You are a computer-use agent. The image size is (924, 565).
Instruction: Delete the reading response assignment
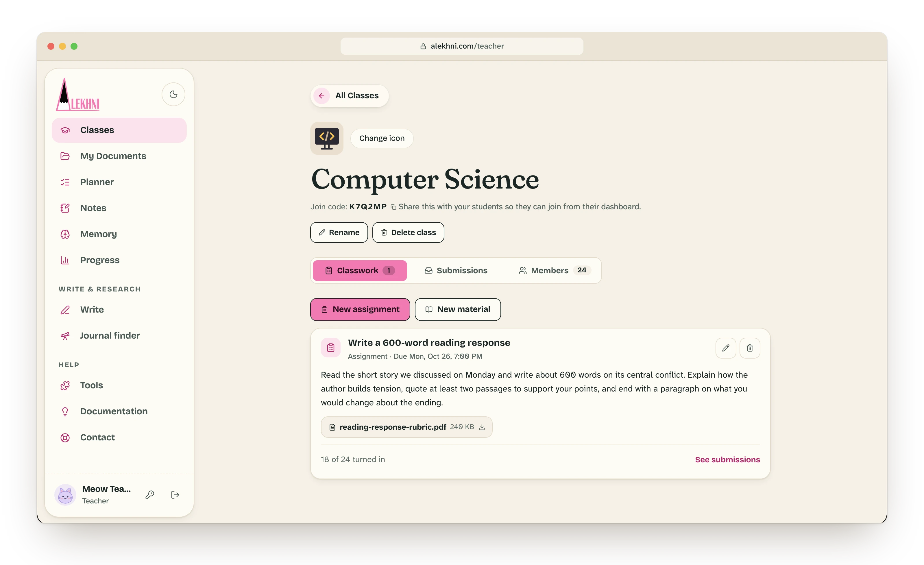pos(750,348)
